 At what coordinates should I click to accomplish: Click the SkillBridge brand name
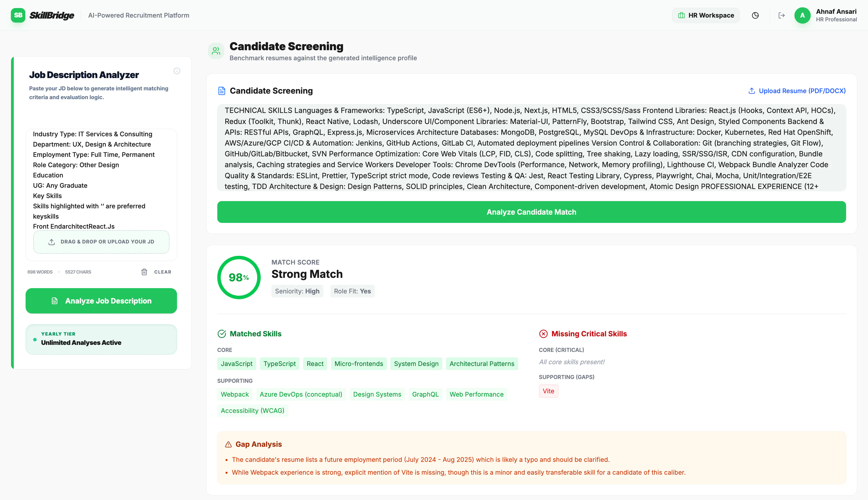click(51, 16)
